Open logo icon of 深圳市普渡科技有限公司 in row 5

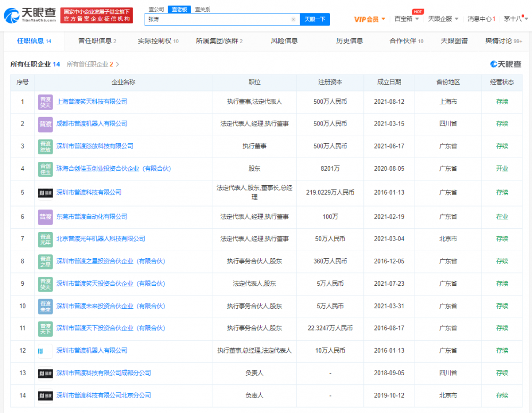[x=45, y=193]
